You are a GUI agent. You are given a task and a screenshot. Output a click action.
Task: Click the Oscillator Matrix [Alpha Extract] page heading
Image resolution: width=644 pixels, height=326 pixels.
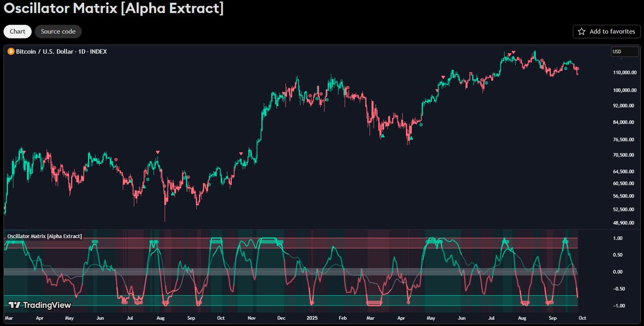(113, 9)
